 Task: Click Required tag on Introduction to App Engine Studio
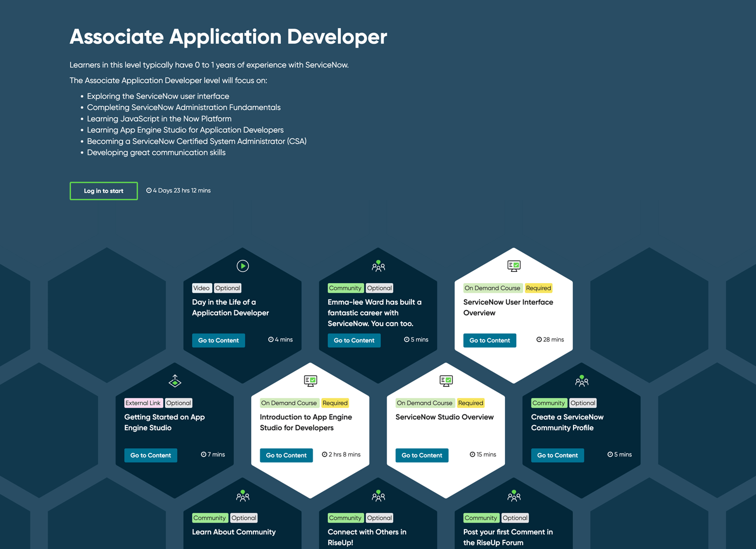tap(335, 403)
